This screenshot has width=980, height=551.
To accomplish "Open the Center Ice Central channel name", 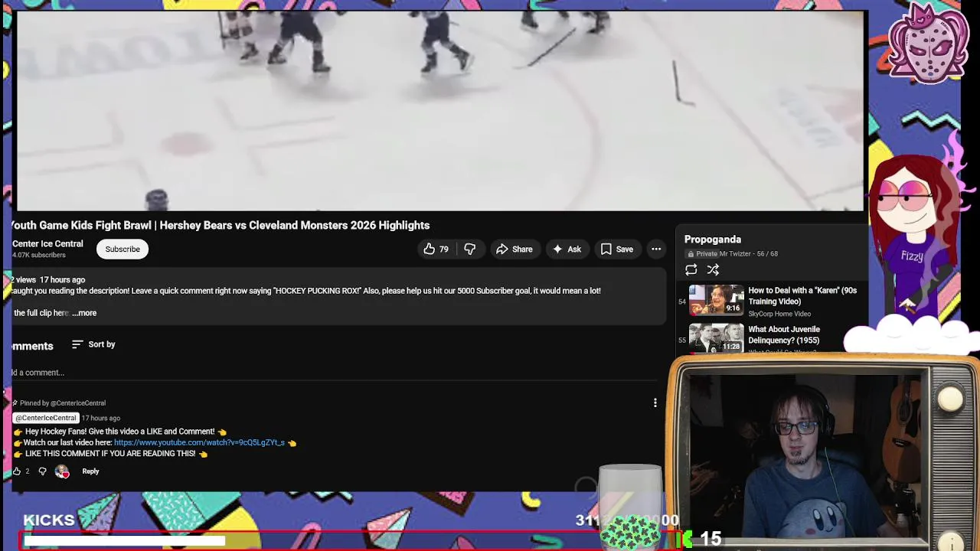I will click(x=47, y=243).
